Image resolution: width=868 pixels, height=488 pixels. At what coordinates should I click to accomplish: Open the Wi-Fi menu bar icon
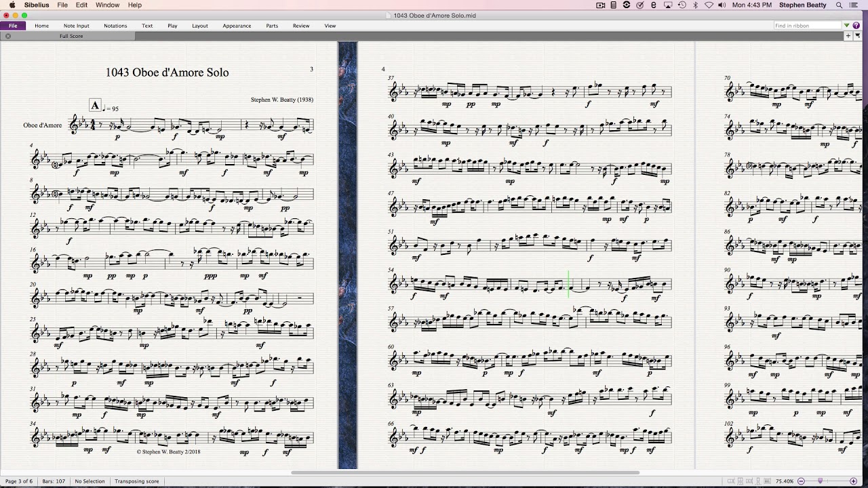tap(709, 5)
